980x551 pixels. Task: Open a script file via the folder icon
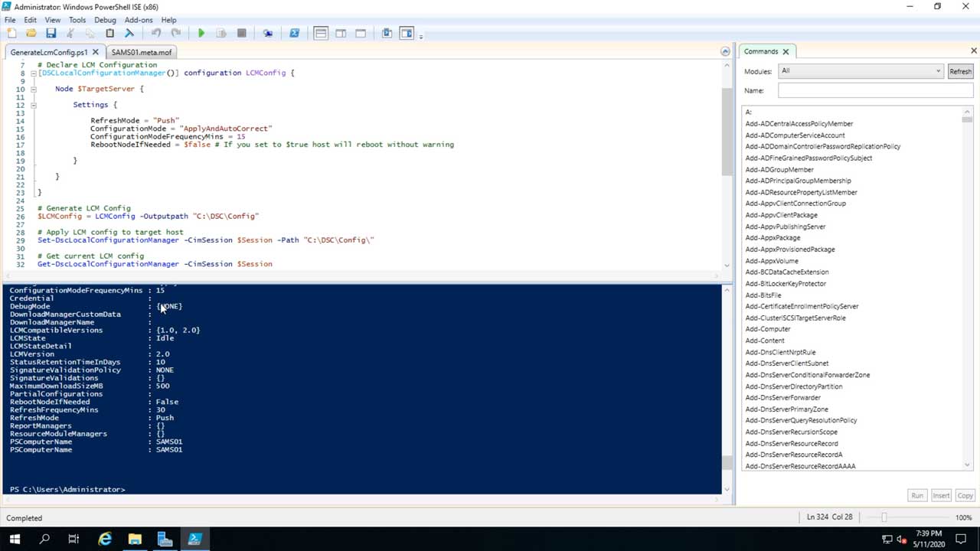click(x=31, y=33)
